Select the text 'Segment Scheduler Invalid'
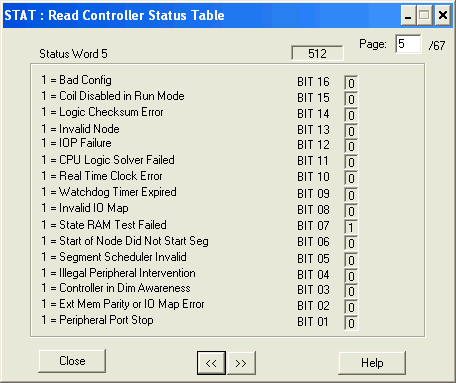 pyautogui.click(x=123, y=257)
